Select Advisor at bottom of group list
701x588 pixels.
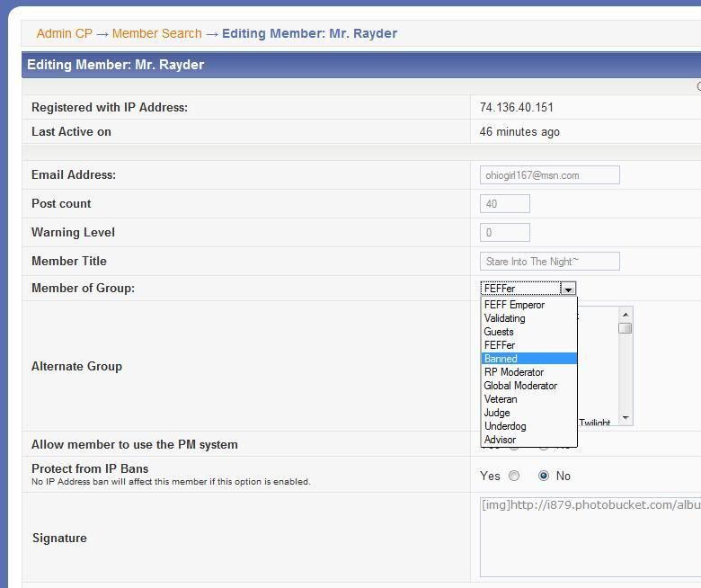pos(528,440)
